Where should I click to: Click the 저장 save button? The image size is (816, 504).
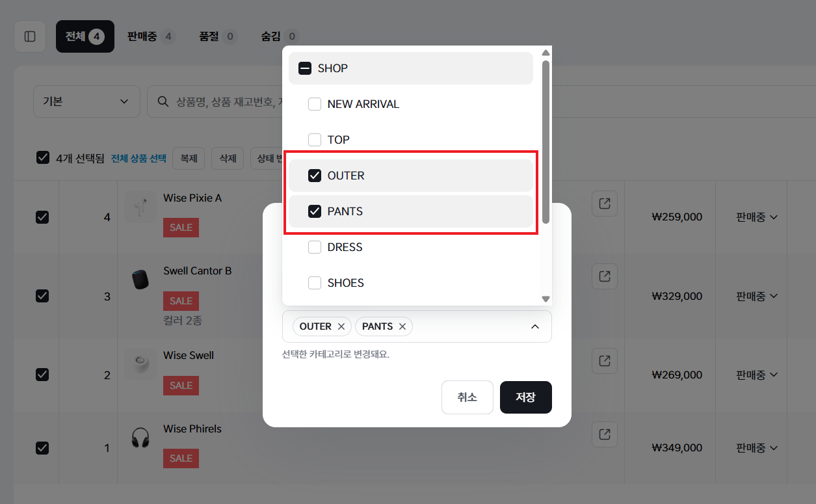[x=526, y=397]
